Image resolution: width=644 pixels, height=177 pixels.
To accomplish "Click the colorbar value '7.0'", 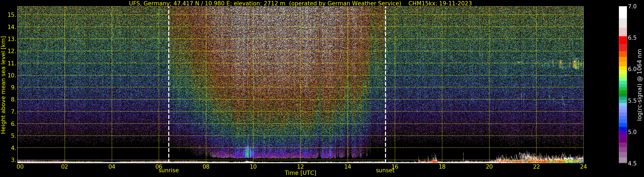I will [632, 6].
